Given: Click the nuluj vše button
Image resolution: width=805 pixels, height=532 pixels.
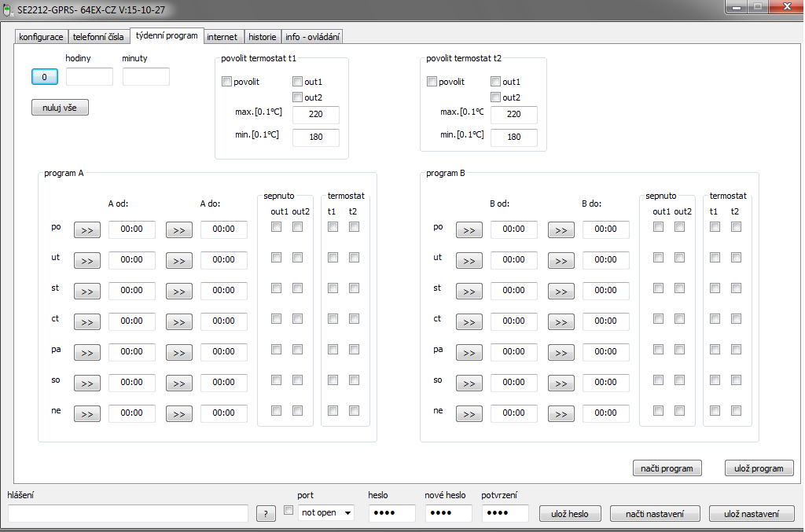Looking at the screenshot, I should pos(60,108).
